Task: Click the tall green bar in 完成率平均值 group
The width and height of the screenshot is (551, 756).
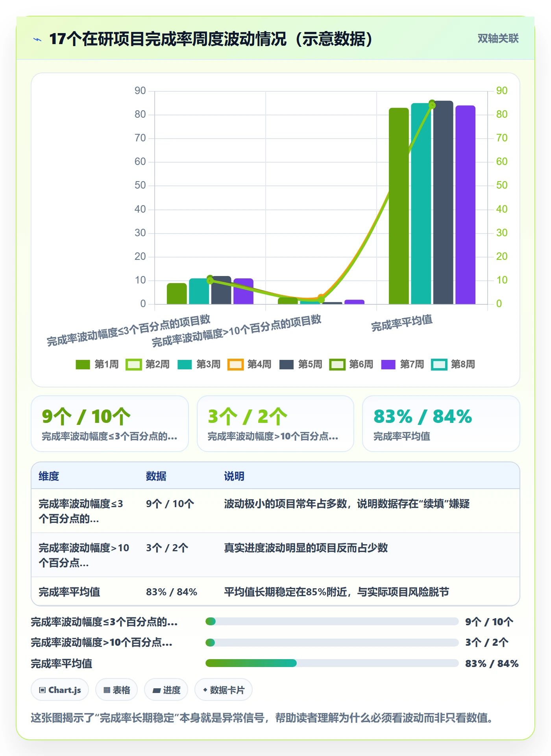Action: 399,206
